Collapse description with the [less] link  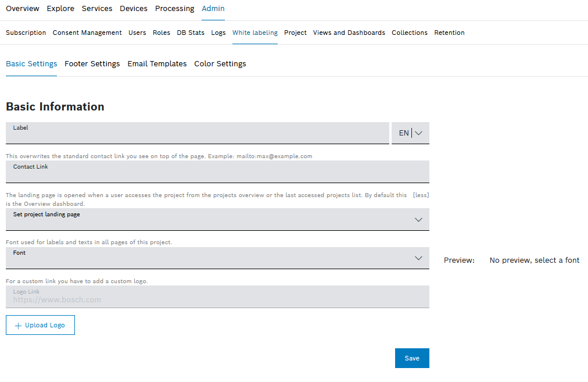[x=421, y=195]
